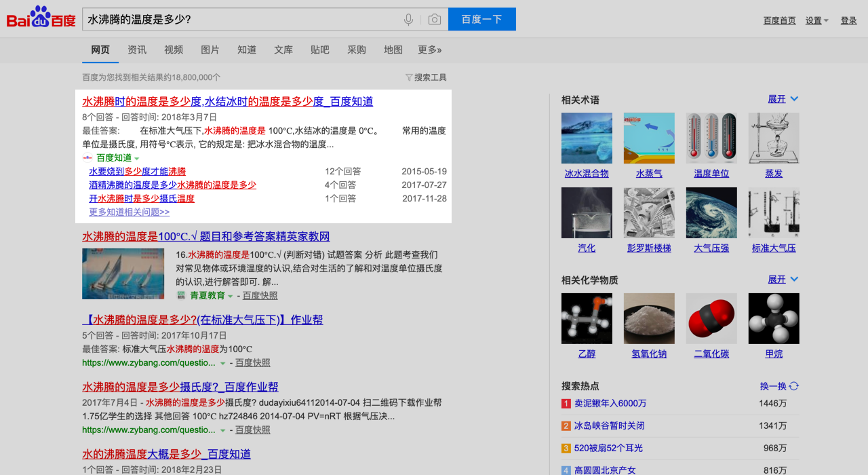Expand the 相关化学物质 section
Image resolution: width=868 pixels, height=475 pixels.
783,280
